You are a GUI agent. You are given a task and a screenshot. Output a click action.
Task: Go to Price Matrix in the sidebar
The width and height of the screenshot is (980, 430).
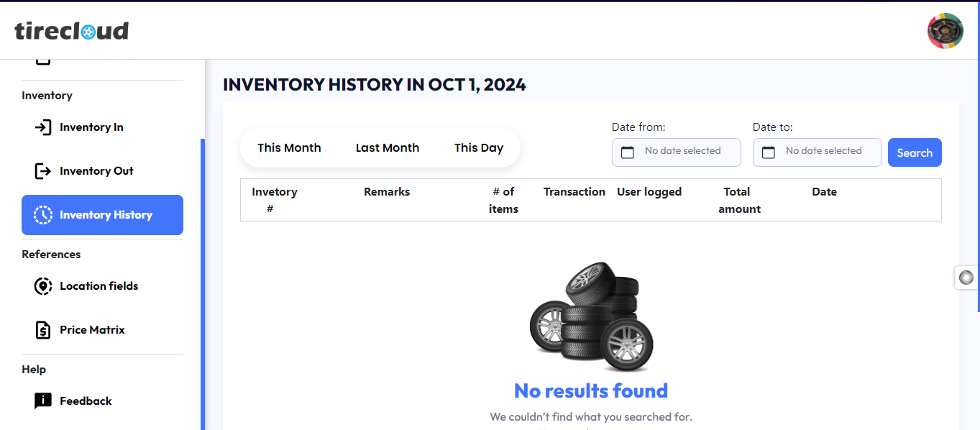[x=92, y=330]
